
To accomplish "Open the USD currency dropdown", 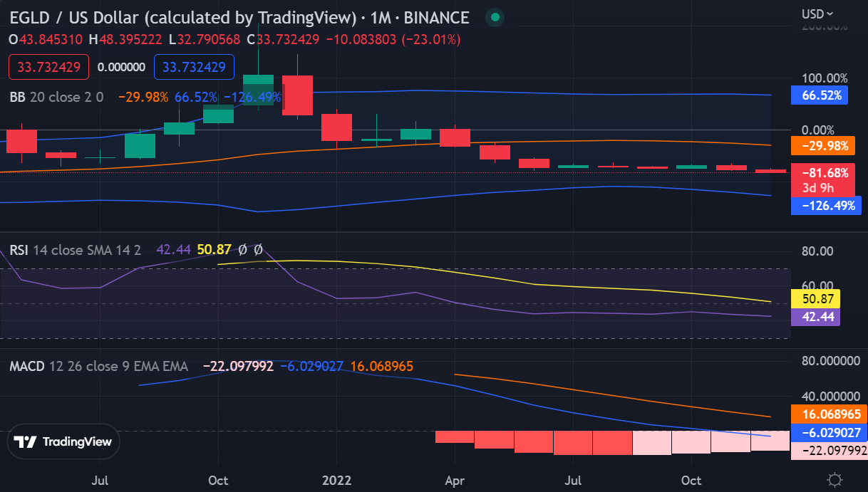I will coord(817,14).
